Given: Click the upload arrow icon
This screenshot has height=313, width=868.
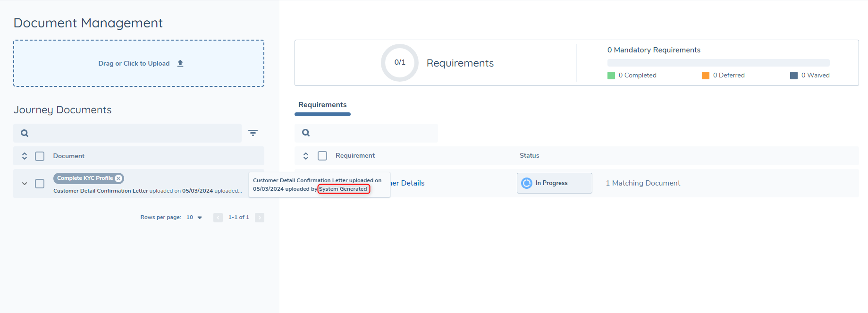Looking at the screenshot, I should (x=180, y=63).
